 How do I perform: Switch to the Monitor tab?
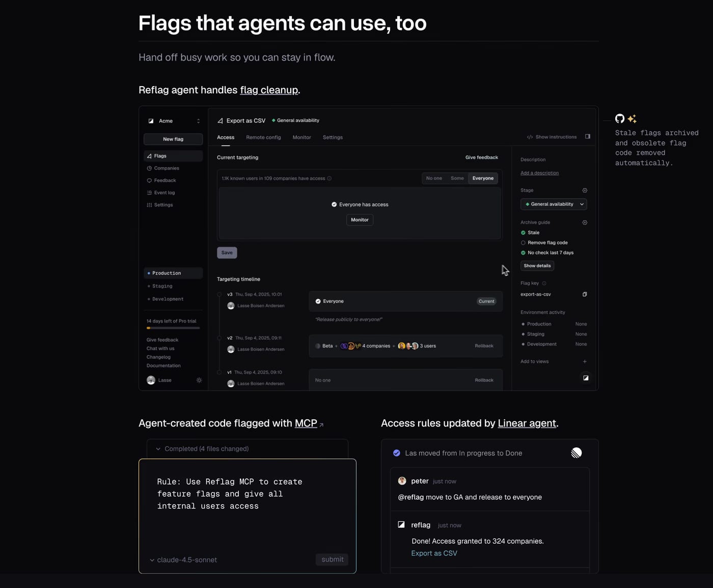point(301,138)
